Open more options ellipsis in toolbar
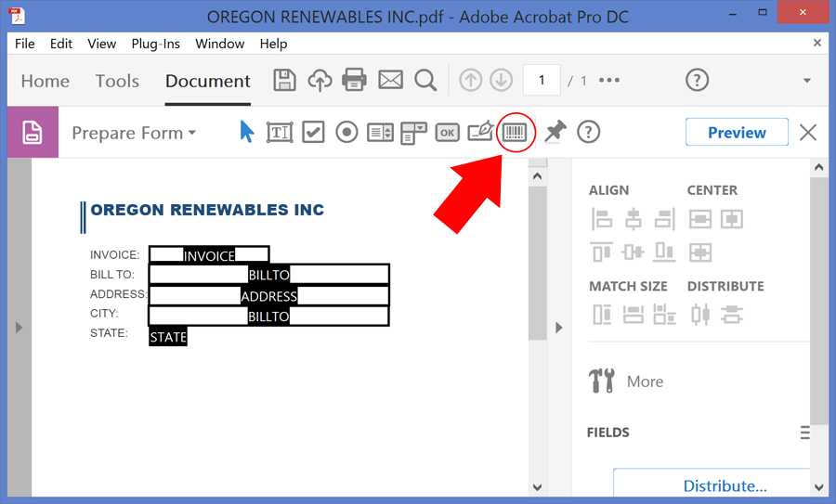The width and height of the screenshot is (836, 504). (609, 81)
